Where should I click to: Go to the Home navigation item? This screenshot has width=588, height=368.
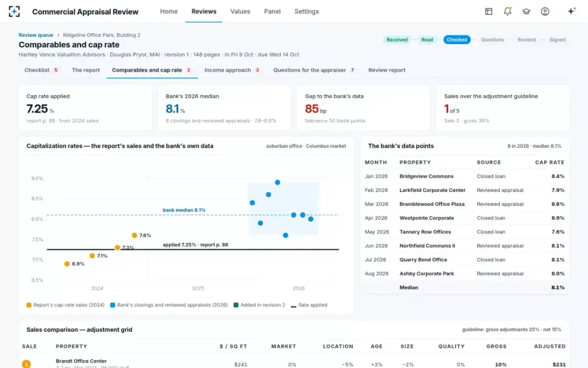[x=169, y=11]
